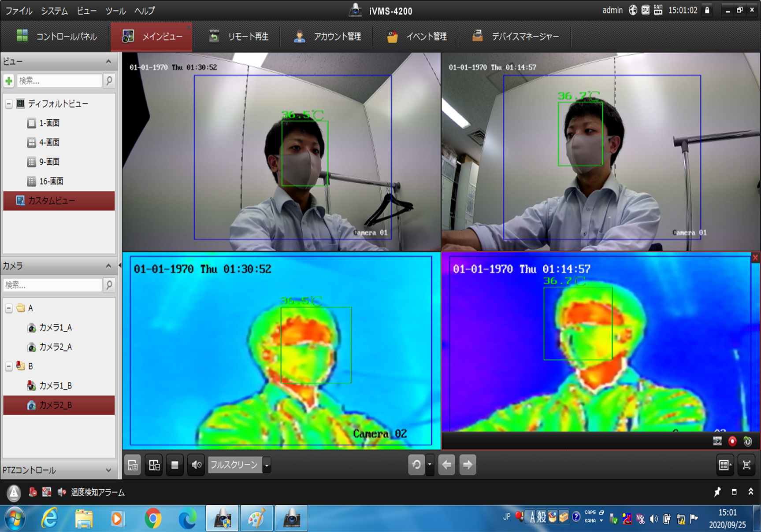
Task: Mute audio with the speaker icon
Action: click(196, 465)
